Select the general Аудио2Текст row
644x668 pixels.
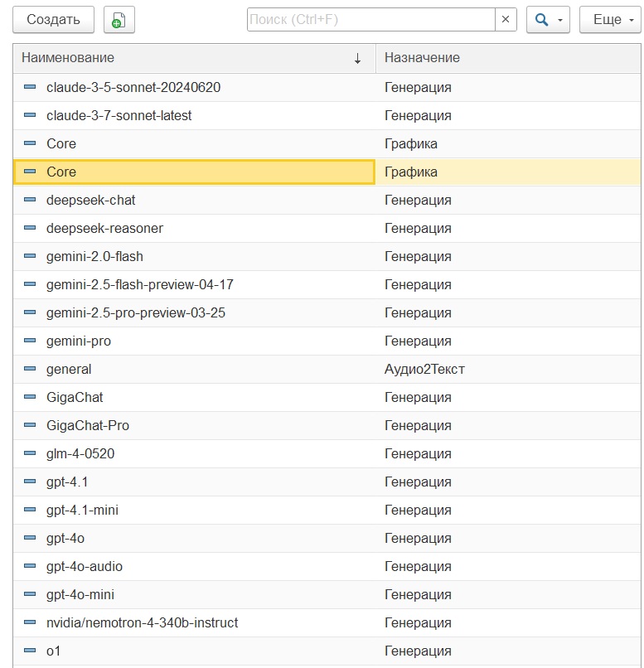tap(327, 369)
